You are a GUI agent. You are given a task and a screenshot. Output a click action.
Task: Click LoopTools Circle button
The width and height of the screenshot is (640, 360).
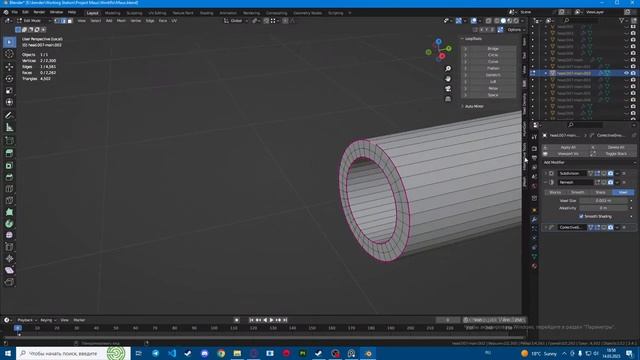coord(493,55)
